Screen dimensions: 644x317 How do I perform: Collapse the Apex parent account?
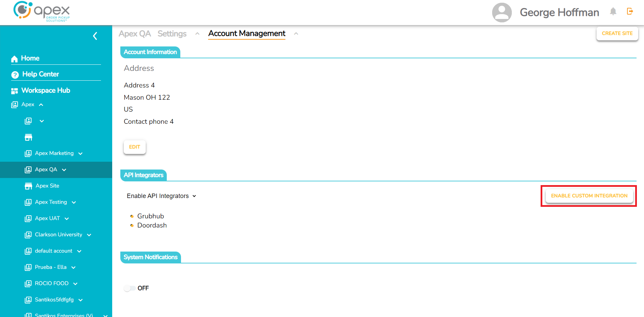(x=41, y=105)
